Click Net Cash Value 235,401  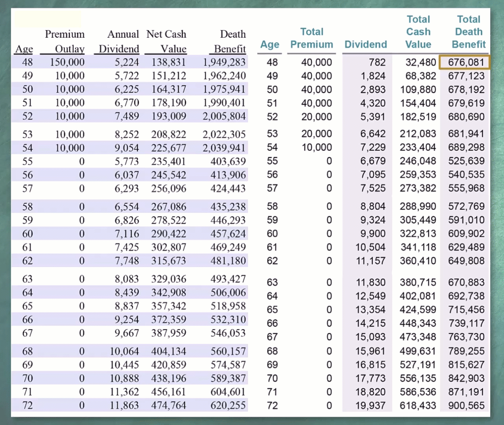169,161
